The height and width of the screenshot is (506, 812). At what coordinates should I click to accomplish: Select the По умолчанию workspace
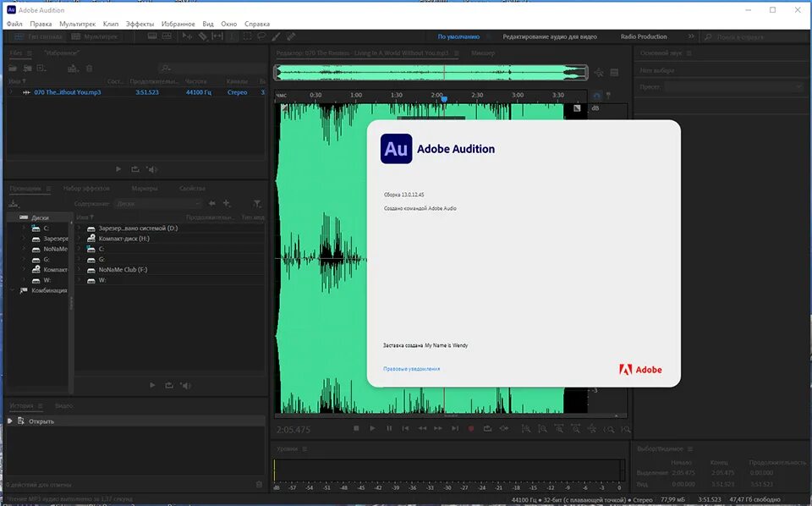pos(458,36)
